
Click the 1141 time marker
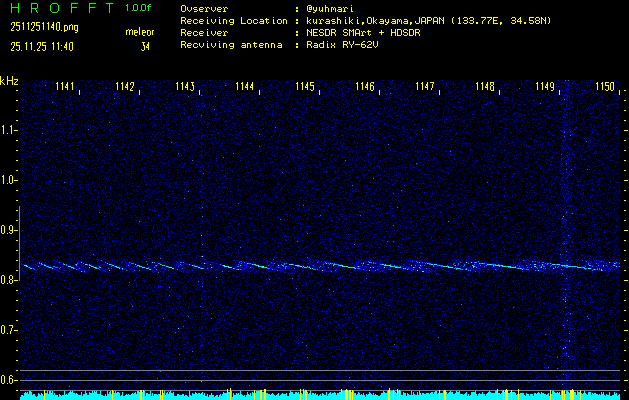tap(65, 88)
